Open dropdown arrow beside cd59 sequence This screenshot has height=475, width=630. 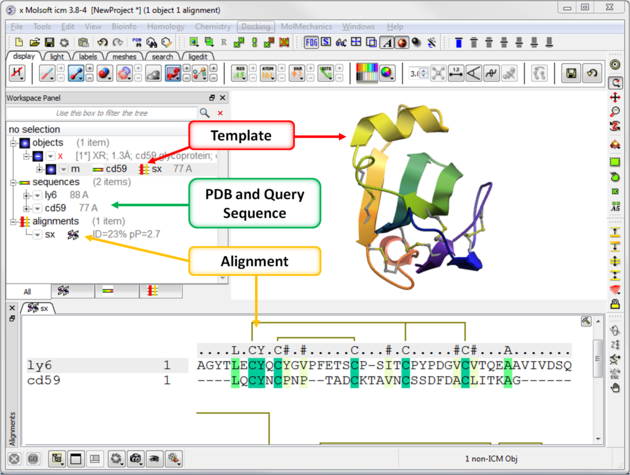(37, 208)
